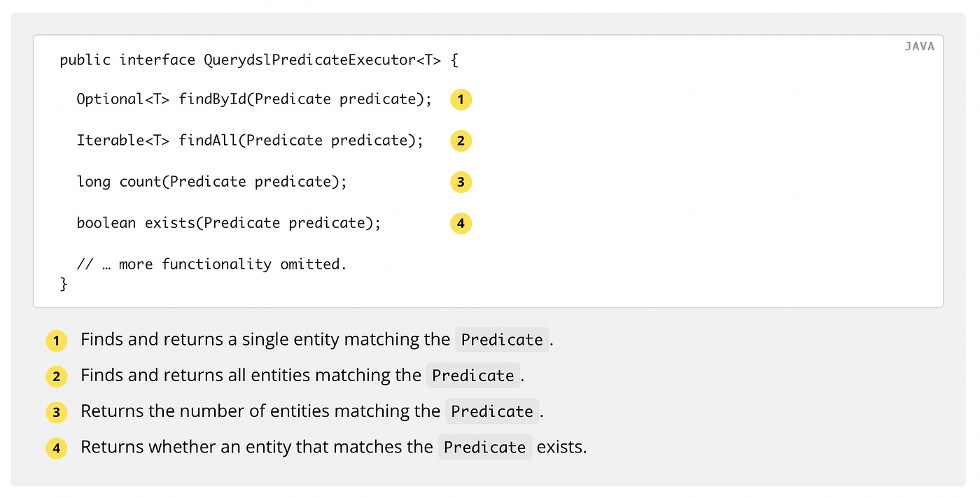The width and height of the screenshot is (980, 498).
Task: Click the findAll method name in code
Action: [208, 141]
